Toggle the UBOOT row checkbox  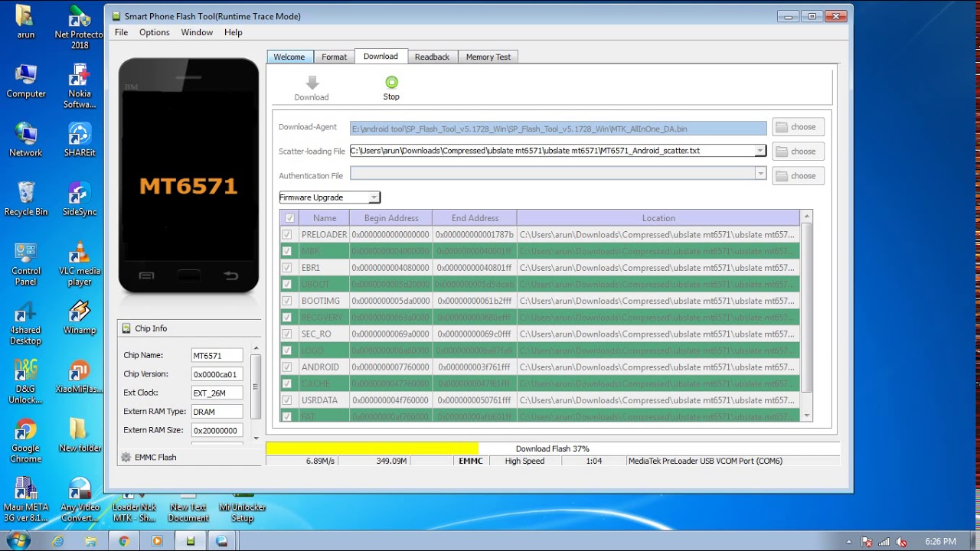(287, 285)
